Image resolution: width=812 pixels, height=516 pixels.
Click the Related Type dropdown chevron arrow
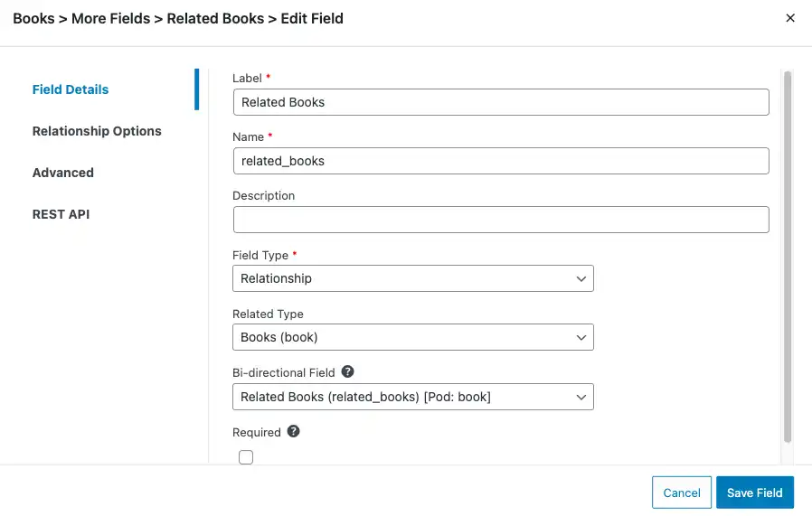coord(581,337)
